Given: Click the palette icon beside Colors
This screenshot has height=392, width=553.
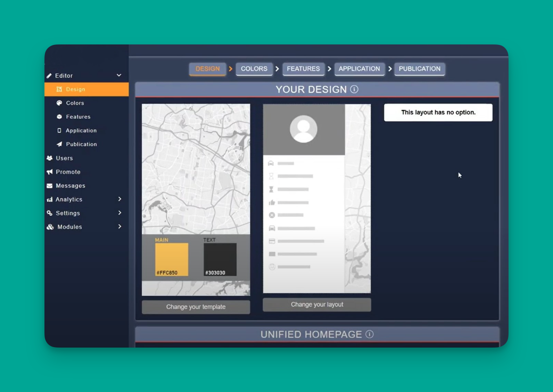Looking at the screenshot, I should (x=59, y=103).
